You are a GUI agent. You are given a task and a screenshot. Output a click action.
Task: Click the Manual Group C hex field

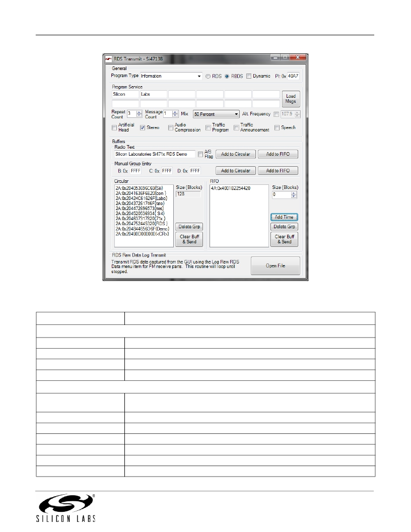point(167,171)
